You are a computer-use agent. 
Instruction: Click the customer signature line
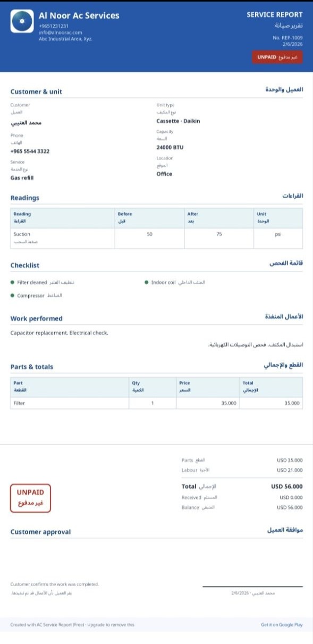coord(252,587)
